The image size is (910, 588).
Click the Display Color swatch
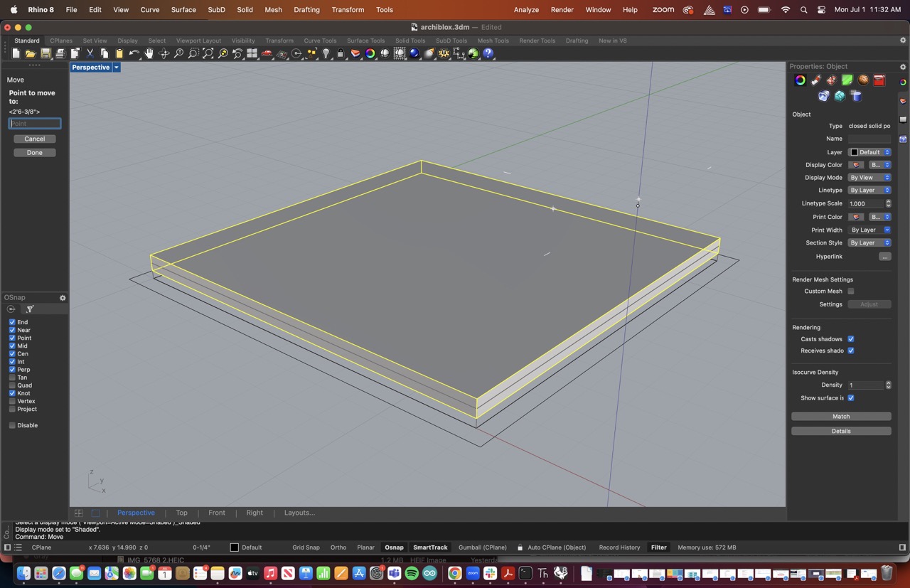[857, 165]
